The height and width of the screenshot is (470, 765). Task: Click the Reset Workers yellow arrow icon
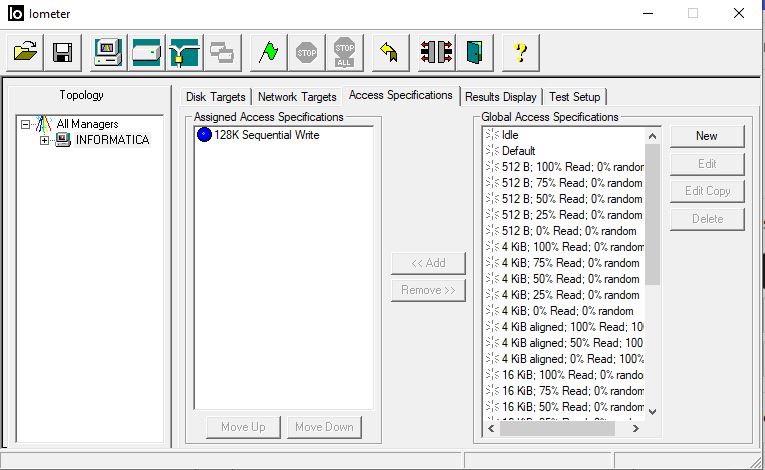pos(390,52)
